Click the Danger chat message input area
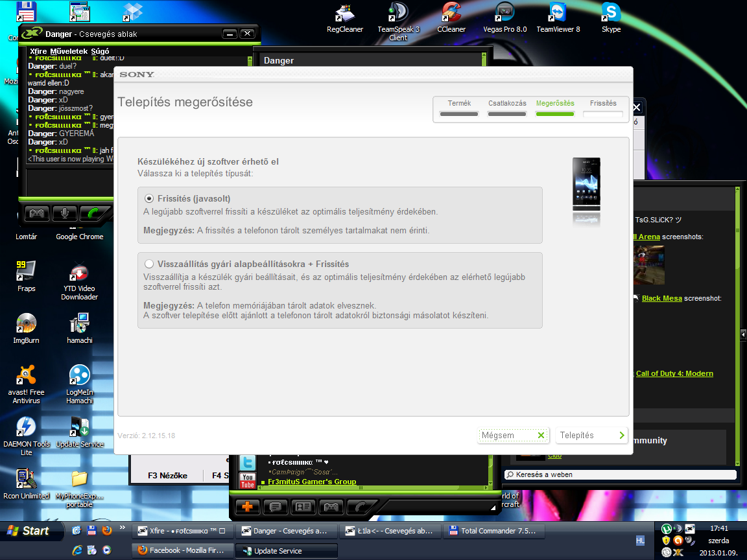This screenshot has width=747, height=560. [70, 182]
